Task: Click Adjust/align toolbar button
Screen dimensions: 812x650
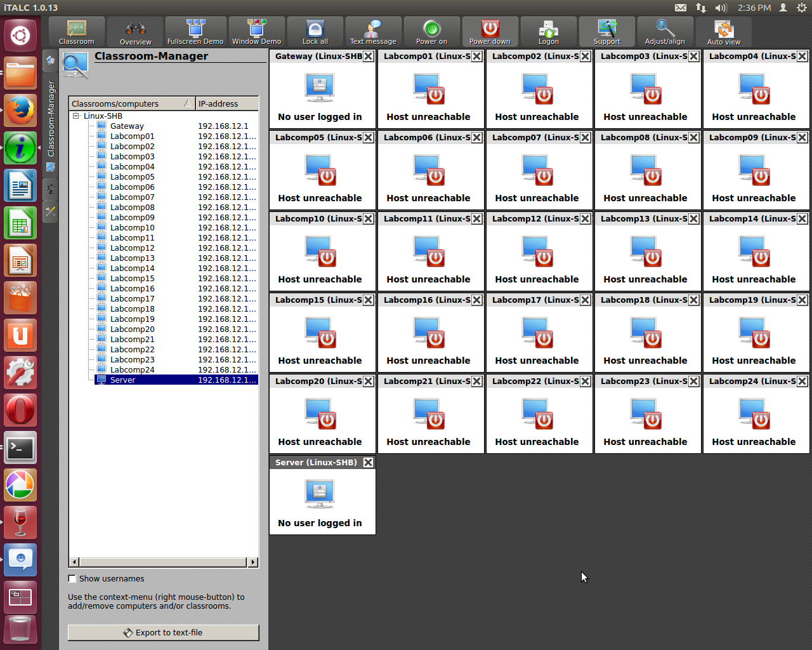Action: tap(665, 32)
